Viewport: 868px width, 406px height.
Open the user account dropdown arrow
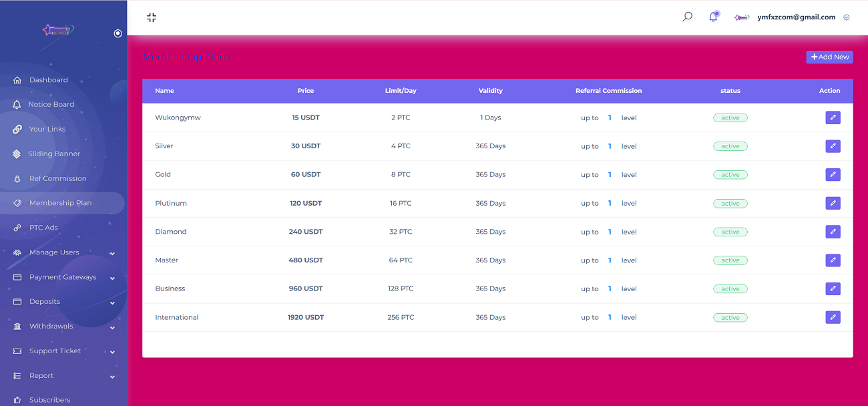pyautogui.click(x=847, y=18)
